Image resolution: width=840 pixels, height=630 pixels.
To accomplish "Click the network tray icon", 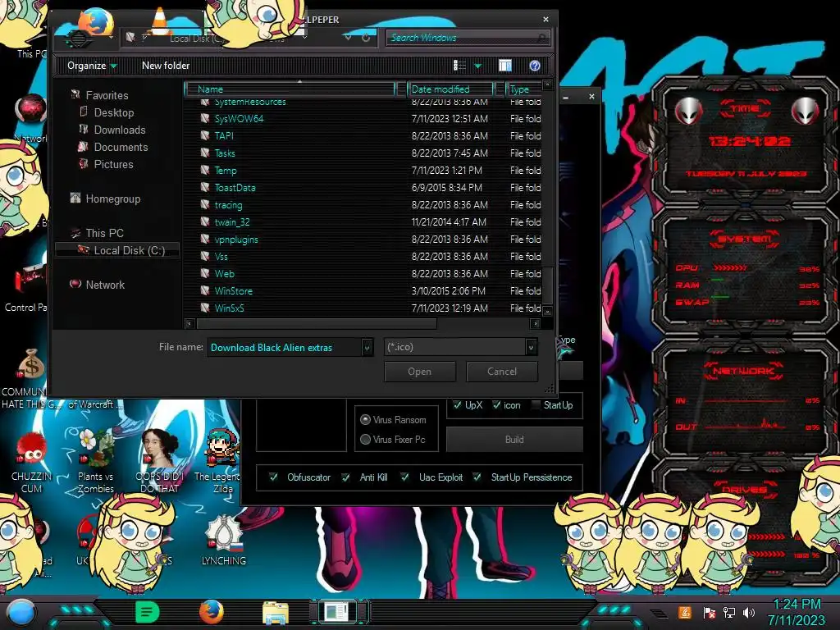I will [729, 612].
